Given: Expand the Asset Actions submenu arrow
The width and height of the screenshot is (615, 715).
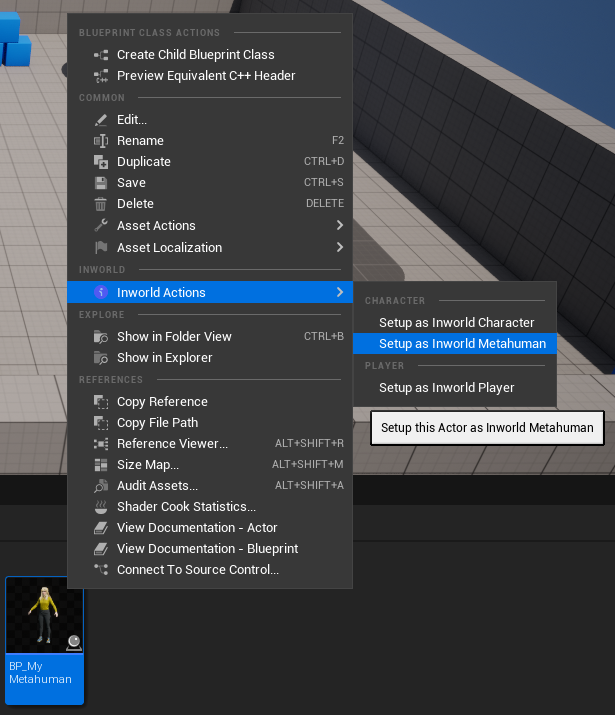Looking at the screenshot, I should 340,225.
